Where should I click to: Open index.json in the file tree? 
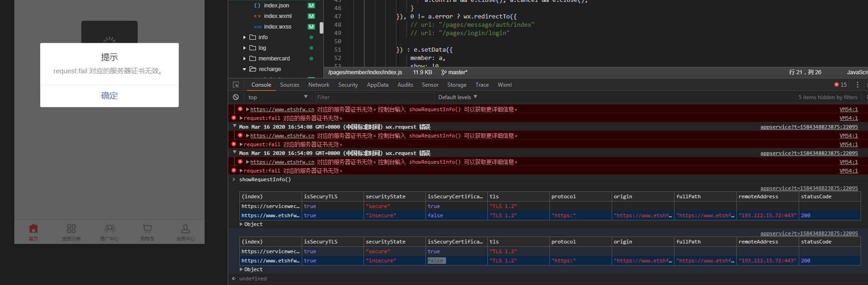[276, 6]
